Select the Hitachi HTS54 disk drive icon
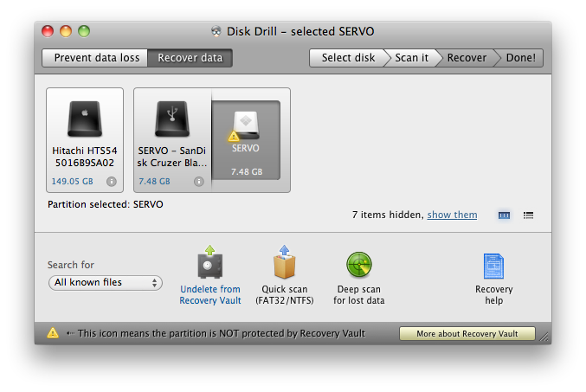 pyautogui.click(x=85, y=119)
